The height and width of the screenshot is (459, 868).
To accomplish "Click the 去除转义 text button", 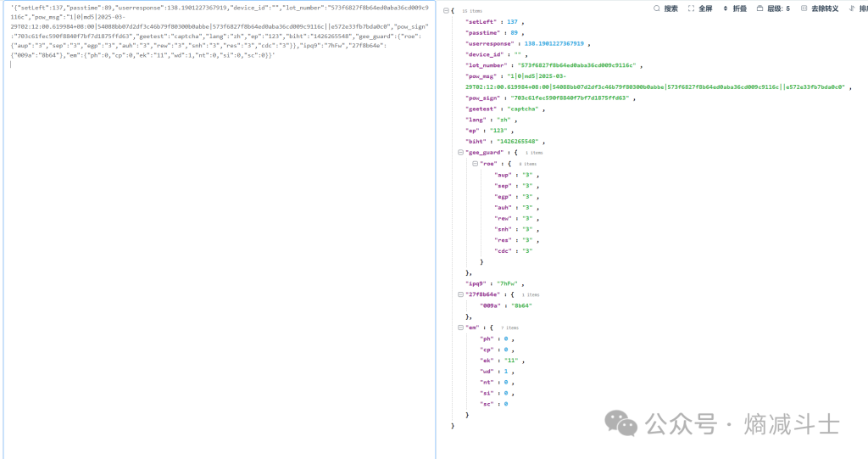I will click(825, 8).
